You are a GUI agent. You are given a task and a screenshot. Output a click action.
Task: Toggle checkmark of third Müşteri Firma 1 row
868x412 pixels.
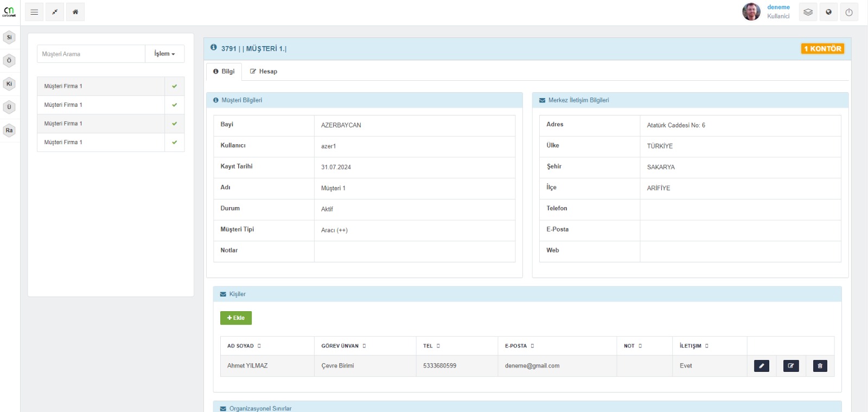tap(174, 124)
